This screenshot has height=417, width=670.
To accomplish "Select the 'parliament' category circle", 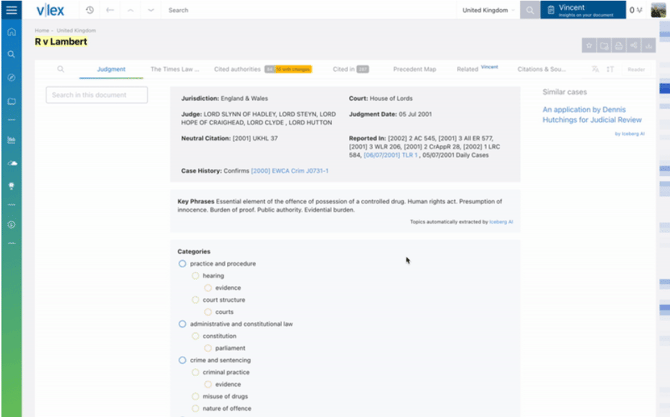I will click(x=208, y=348).
